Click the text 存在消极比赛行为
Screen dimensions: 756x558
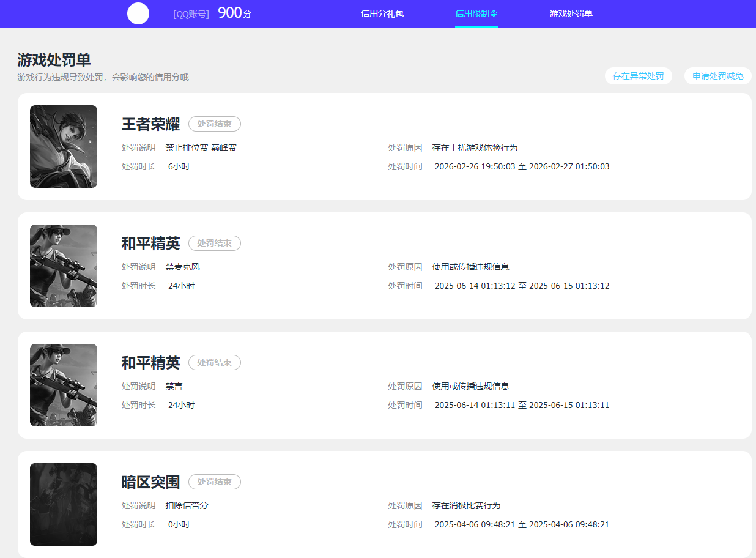[x=466, y=506]
